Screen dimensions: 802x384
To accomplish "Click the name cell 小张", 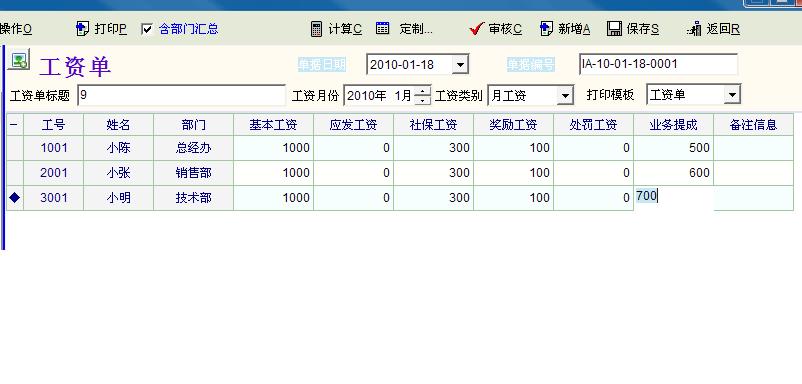I will point(119,173).
